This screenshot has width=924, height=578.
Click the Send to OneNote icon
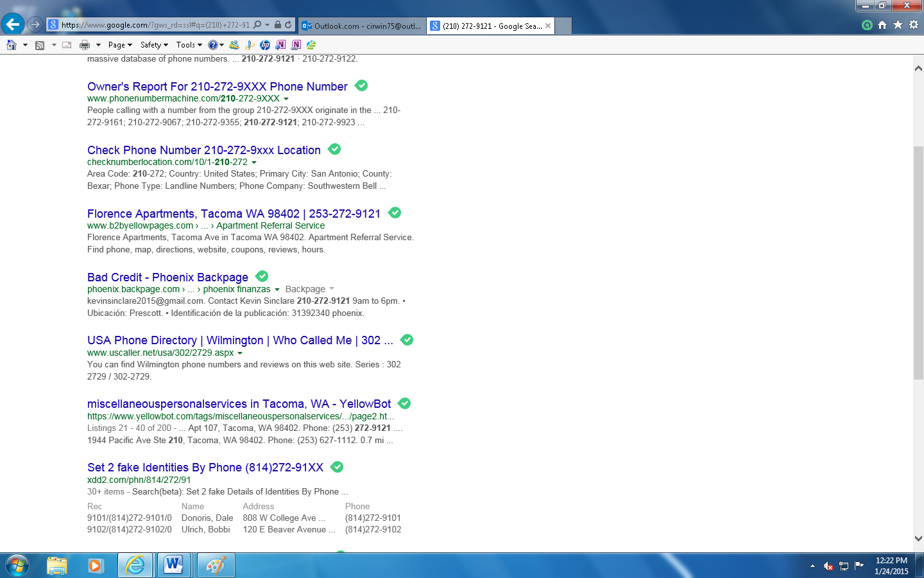pos(280,45)
